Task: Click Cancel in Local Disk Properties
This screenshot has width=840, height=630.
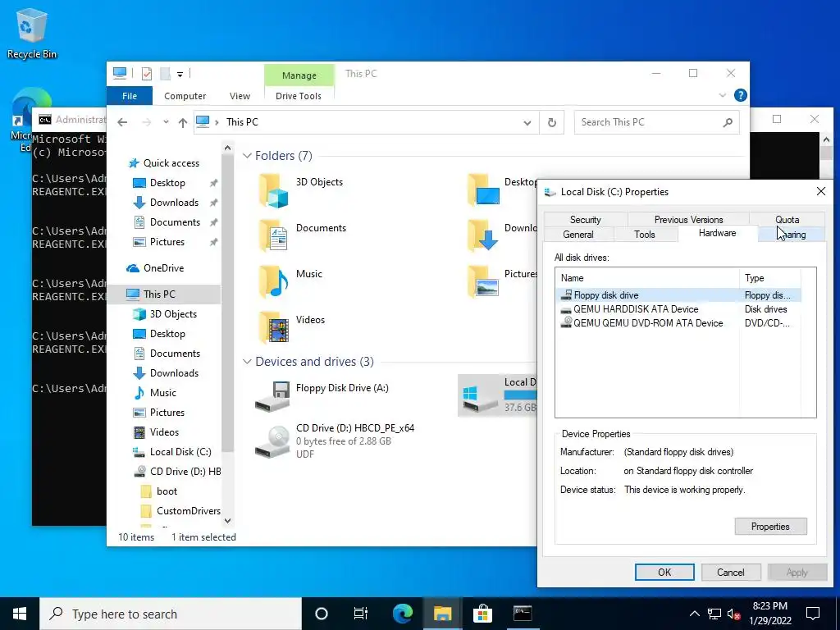Action: (x=731, y=572)
